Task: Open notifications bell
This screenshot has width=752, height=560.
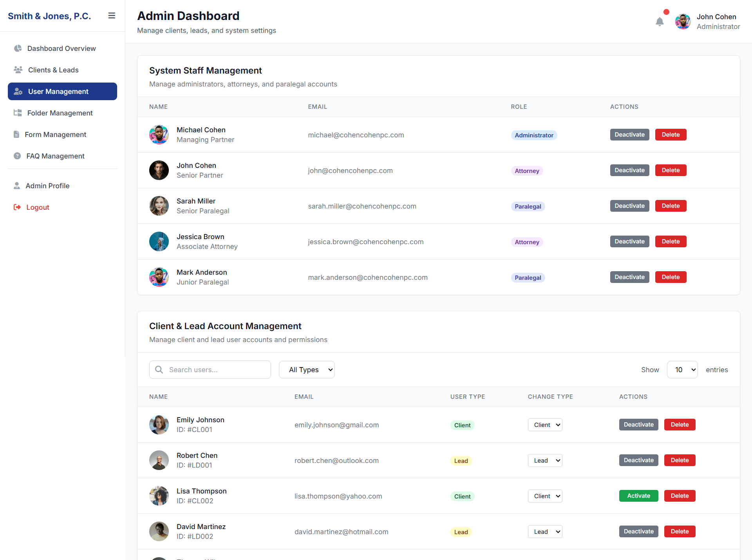Action: pos(660,22)
